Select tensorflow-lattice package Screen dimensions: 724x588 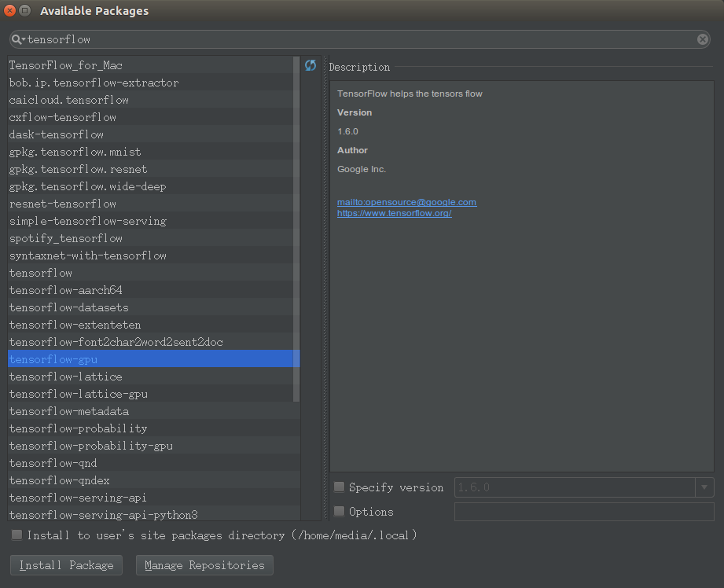pos(150,377)
